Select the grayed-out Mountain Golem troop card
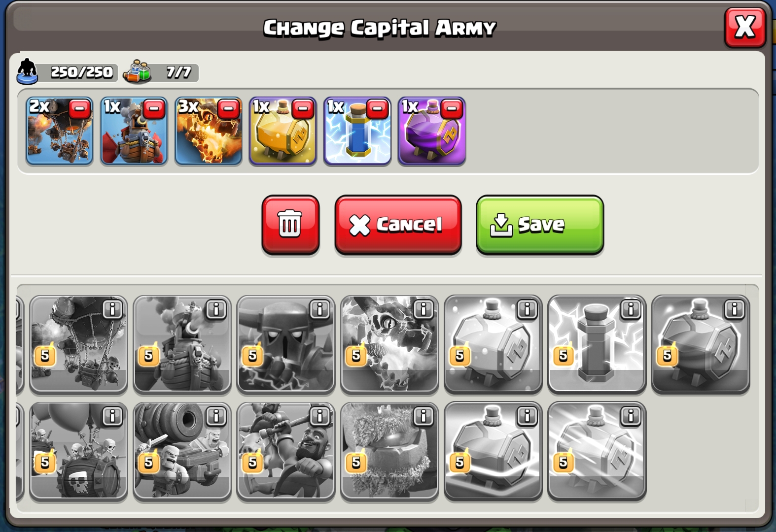 (x=389, y=451)
